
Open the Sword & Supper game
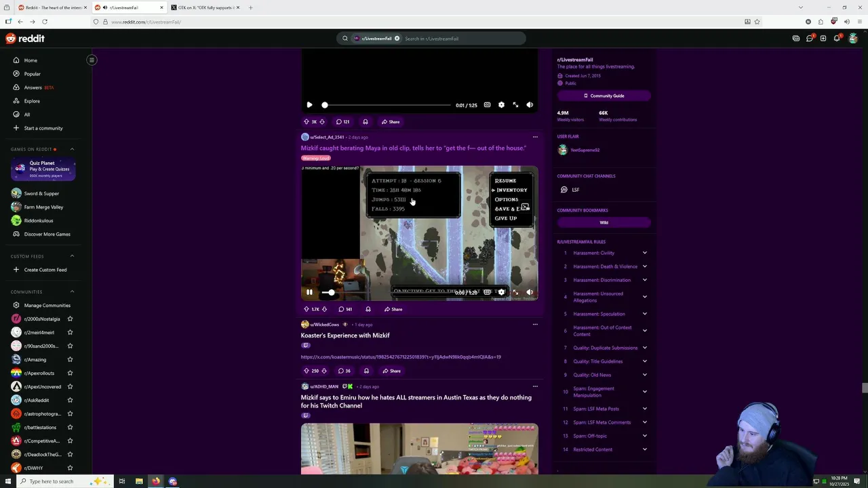pos(41,193)
